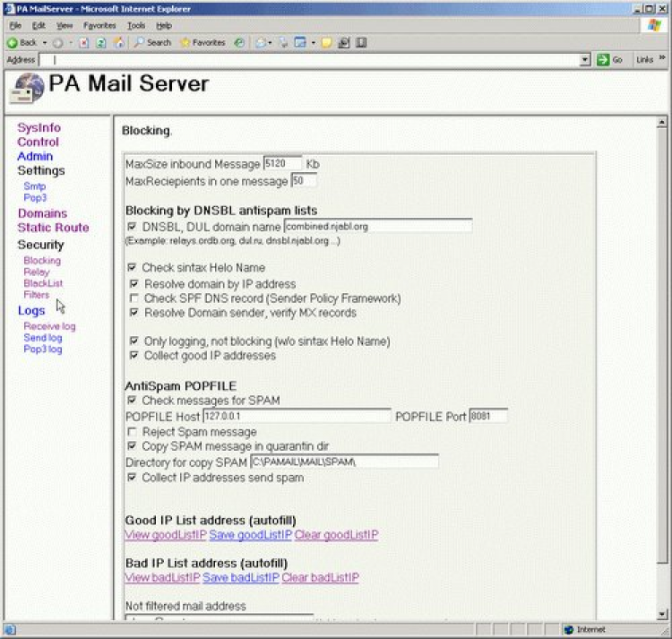672x639 pixels.
Task: Click the Edit page toolbar icon
Action: coord(300,43)
